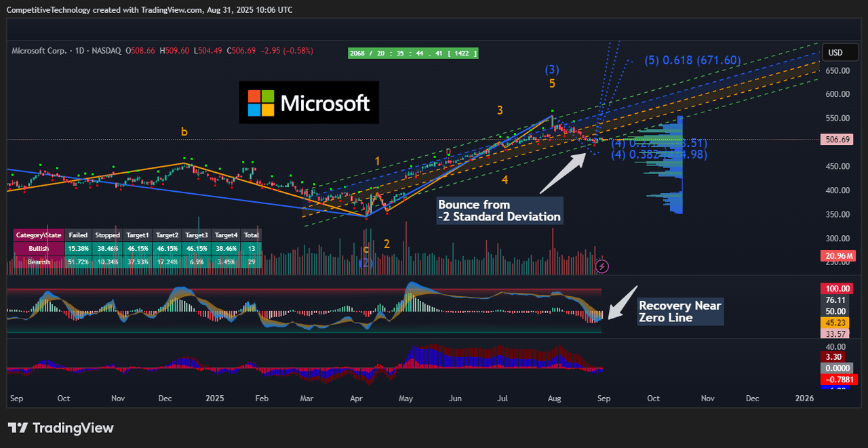868x448 pixels.
Task: Click the Bounce from -2 Standard Deviation label
Action: click(500, 210)
